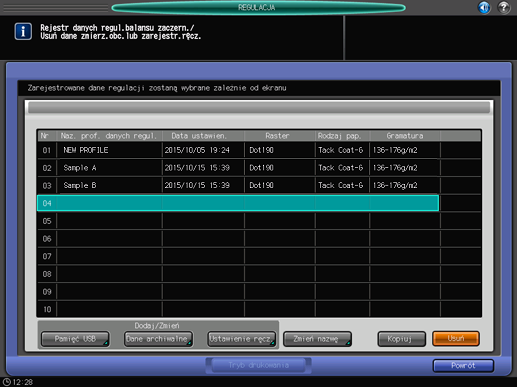The height and width of the screenshot is (387, 517).
Task: Select the Sample A profile row
Action: [x=238, y=168]
